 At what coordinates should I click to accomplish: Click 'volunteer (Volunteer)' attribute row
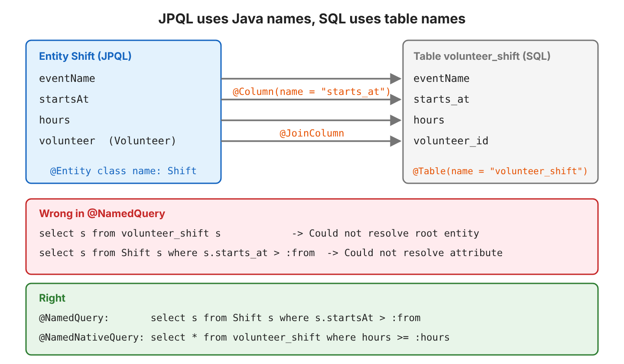[x=108, y=141]
